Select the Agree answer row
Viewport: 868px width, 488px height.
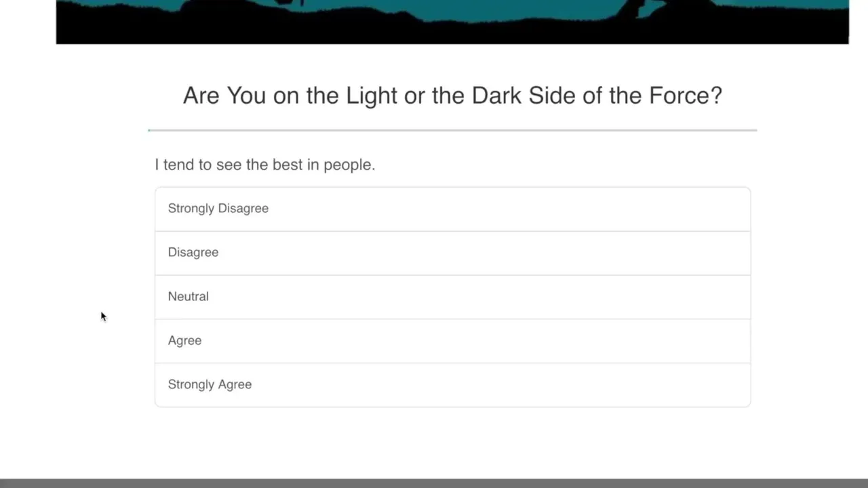tap(452, 341)
